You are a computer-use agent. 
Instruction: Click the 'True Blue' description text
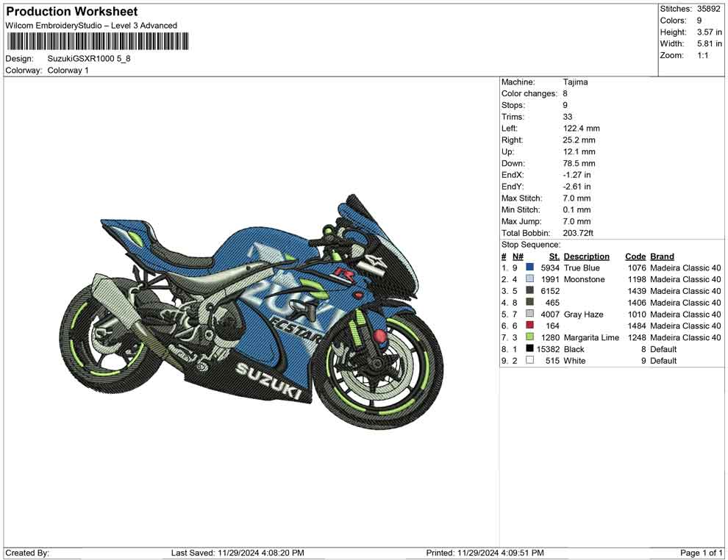pos(582,268)
